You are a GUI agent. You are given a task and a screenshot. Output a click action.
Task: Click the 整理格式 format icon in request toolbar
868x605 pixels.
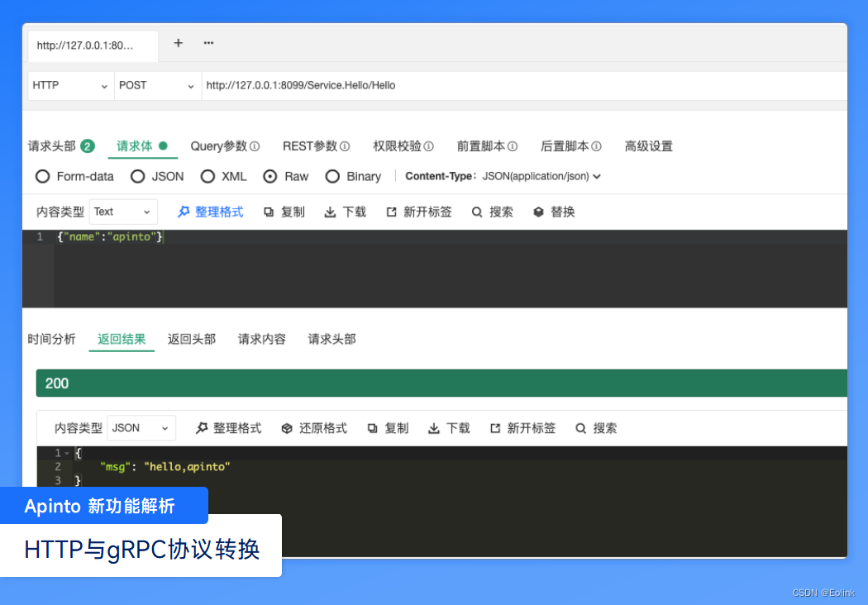(184, 212)
